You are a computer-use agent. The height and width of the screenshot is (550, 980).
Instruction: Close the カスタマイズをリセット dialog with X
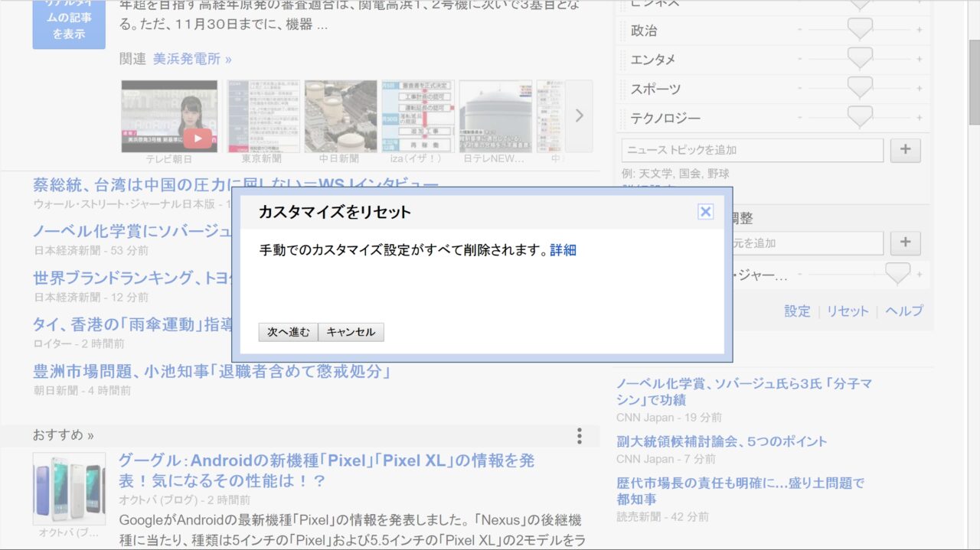[705, 212]
